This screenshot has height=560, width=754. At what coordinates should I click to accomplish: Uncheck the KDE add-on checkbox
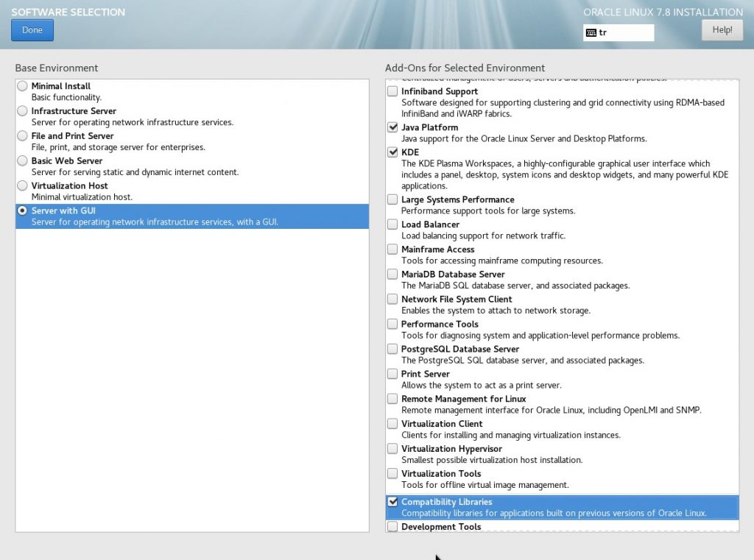[x=393, y=152]
